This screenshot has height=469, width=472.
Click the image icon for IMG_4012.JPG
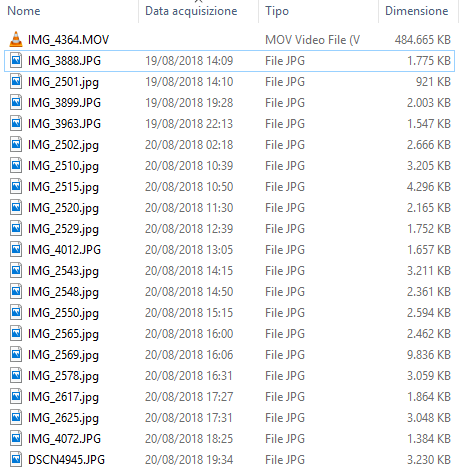pos(16,249)
